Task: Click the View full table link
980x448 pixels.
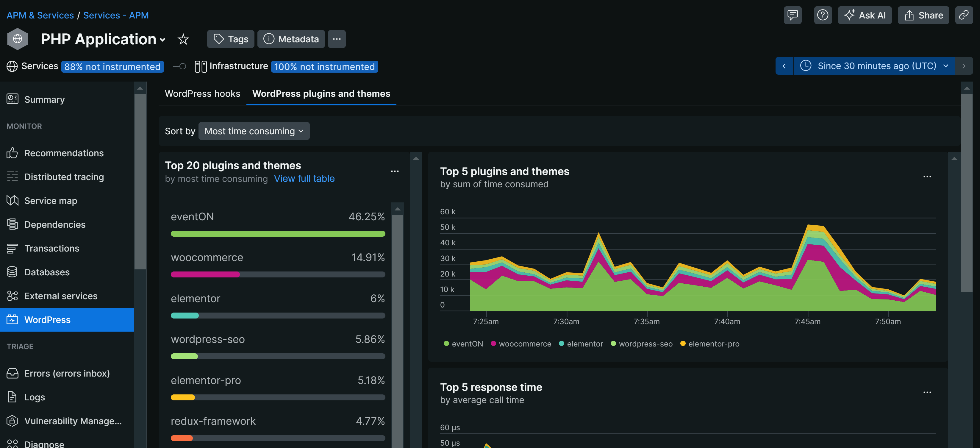Action: pos(304,179)
